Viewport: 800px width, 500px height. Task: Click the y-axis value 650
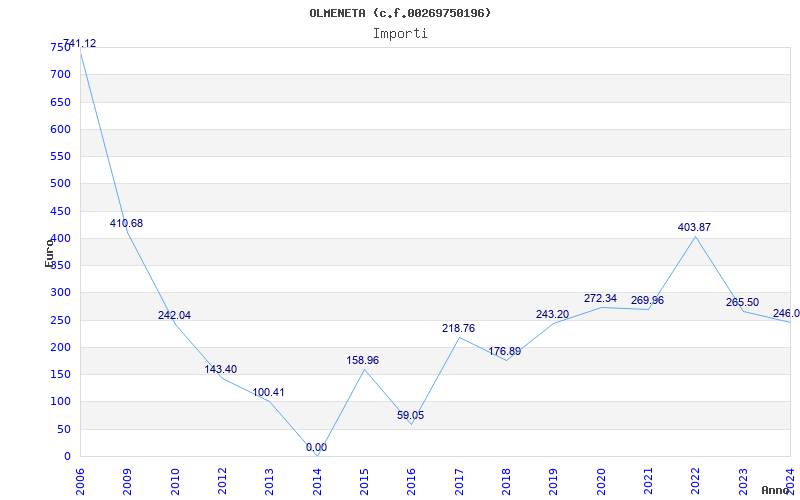(60, 102)
